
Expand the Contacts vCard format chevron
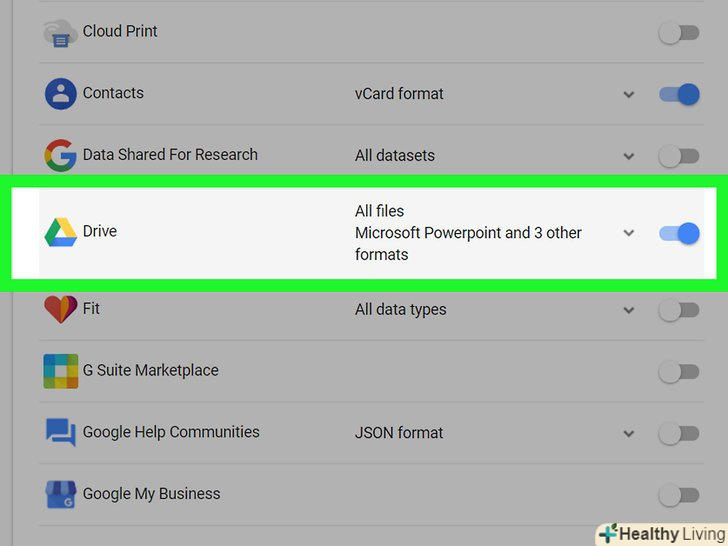629,94
